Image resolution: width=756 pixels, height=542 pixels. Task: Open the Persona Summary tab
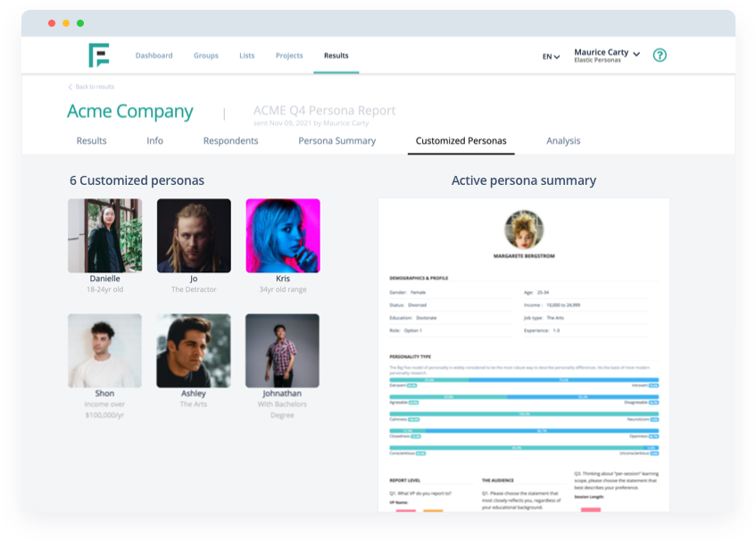click(337, 141)
